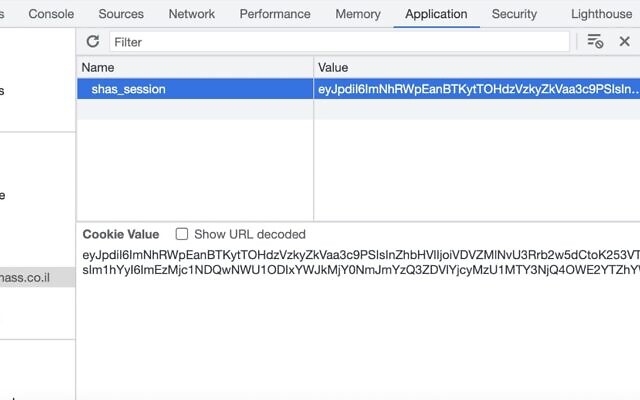Image resolution: width=640 pixels, height=400 pixels.
Task: Open the Security tab
Action: [x=514, y=14]
